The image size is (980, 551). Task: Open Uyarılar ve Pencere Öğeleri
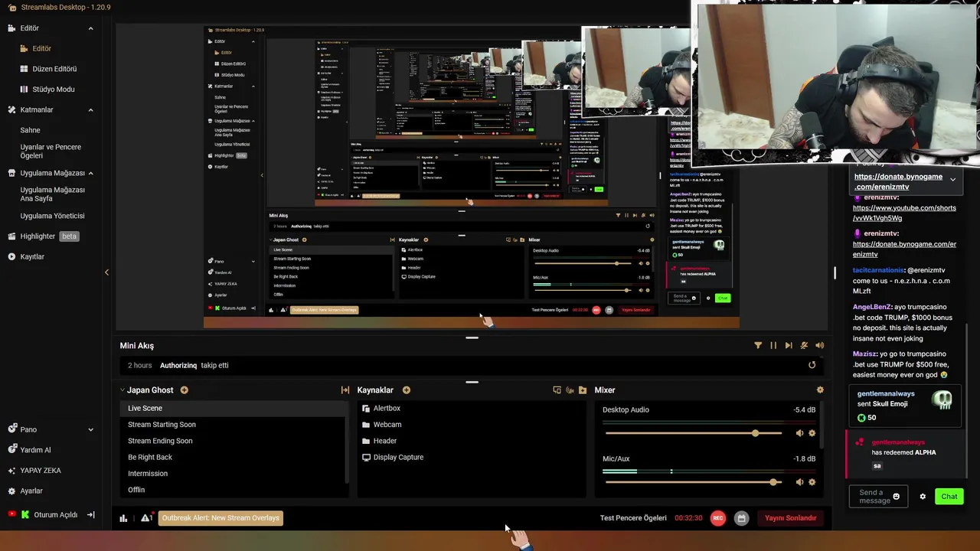[x=51, y=151]
